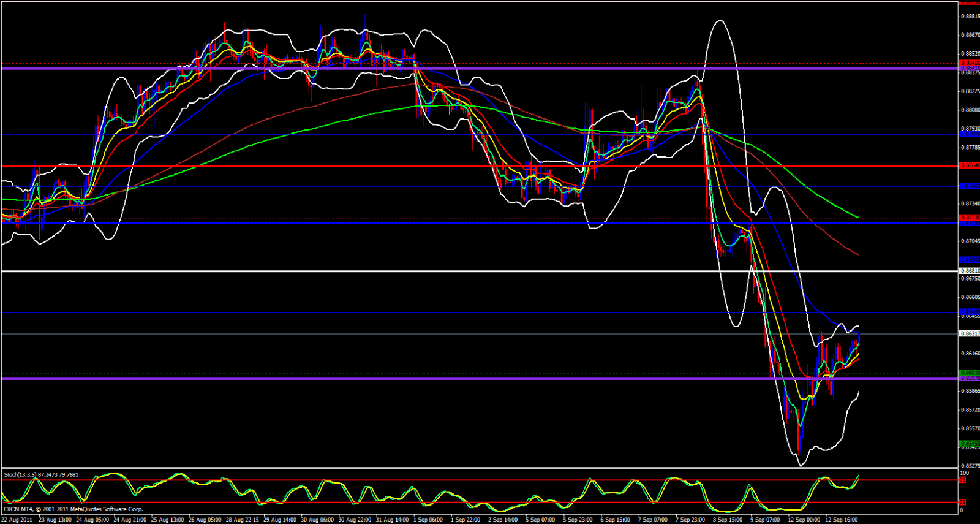Select the red dashed 0.88450 price label
Screen dimensions: 980x524
pos(969,63)
